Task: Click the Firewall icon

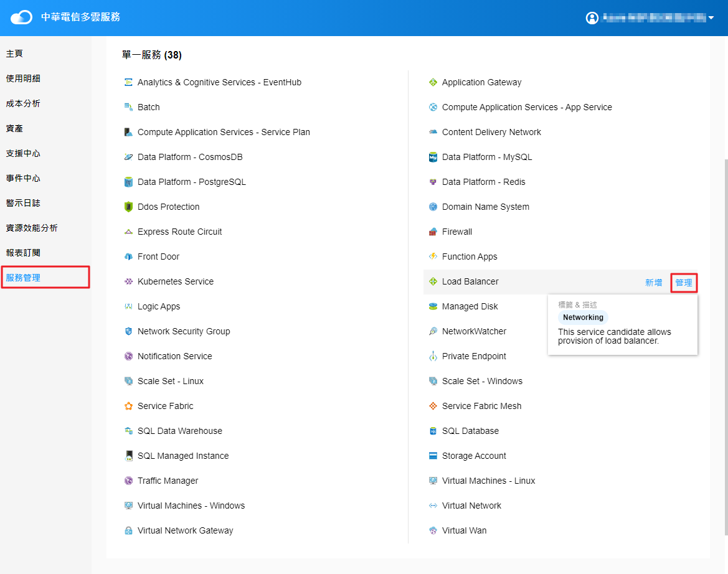Action: (x=433, y=232)
